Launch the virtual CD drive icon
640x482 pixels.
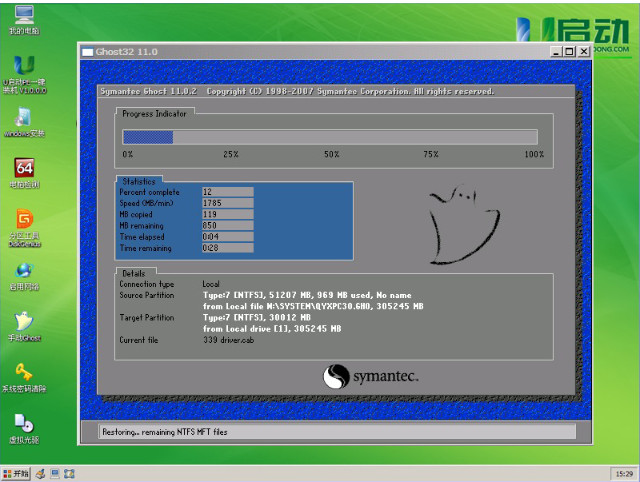coord(24,425)
